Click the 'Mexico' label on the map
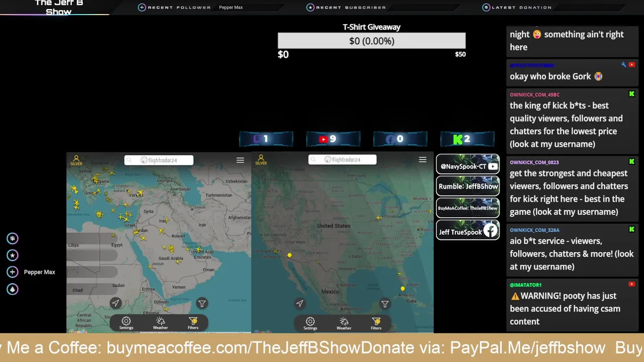Image resolution: width=644 pixels, height=362 pixels. point(330,292)
